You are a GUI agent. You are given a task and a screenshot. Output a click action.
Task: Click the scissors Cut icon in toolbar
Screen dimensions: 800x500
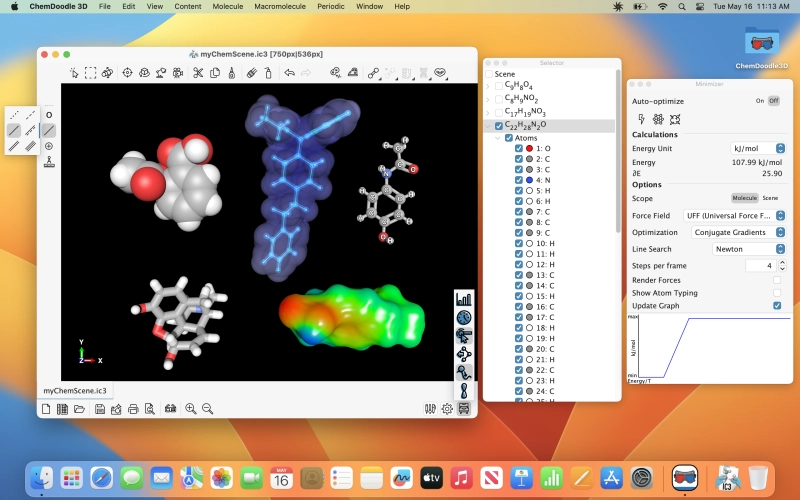pos(198,72)
